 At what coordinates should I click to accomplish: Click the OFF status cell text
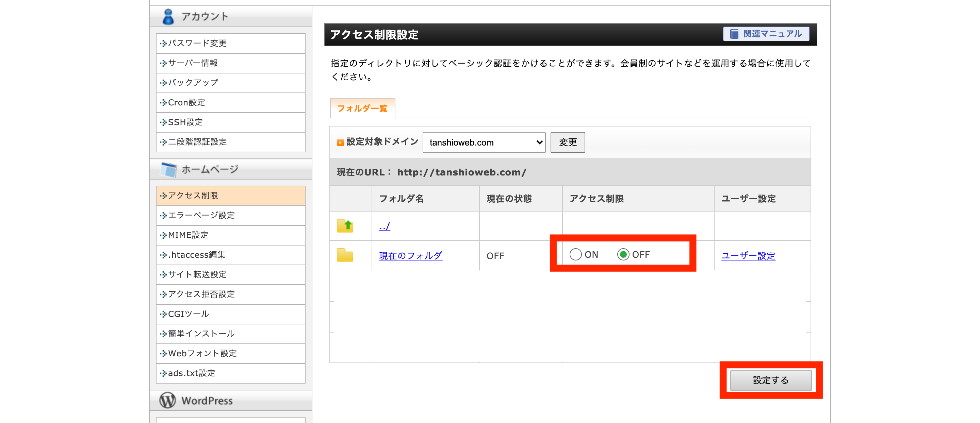click(x=495, y=256)
